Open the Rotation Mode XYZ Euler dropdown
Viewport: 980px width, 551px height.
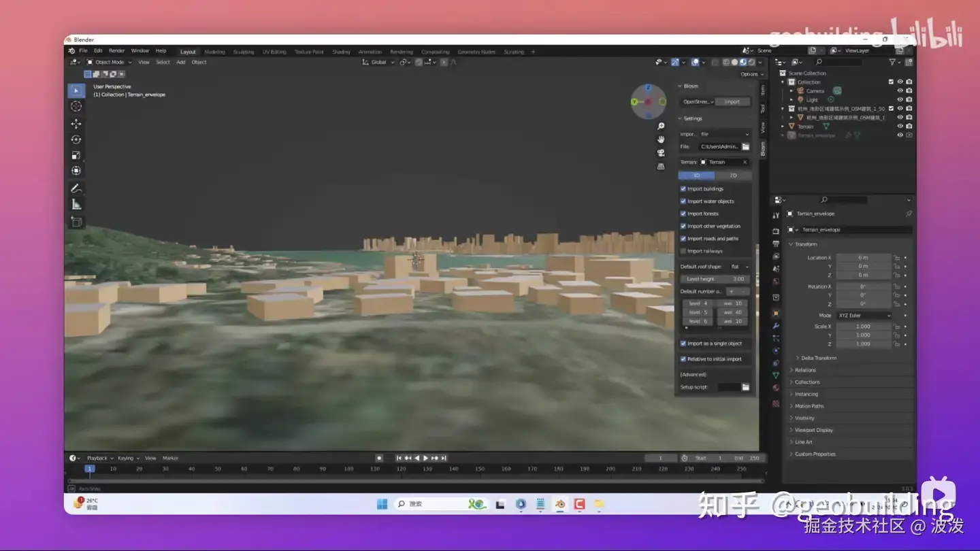coord(864,316)
